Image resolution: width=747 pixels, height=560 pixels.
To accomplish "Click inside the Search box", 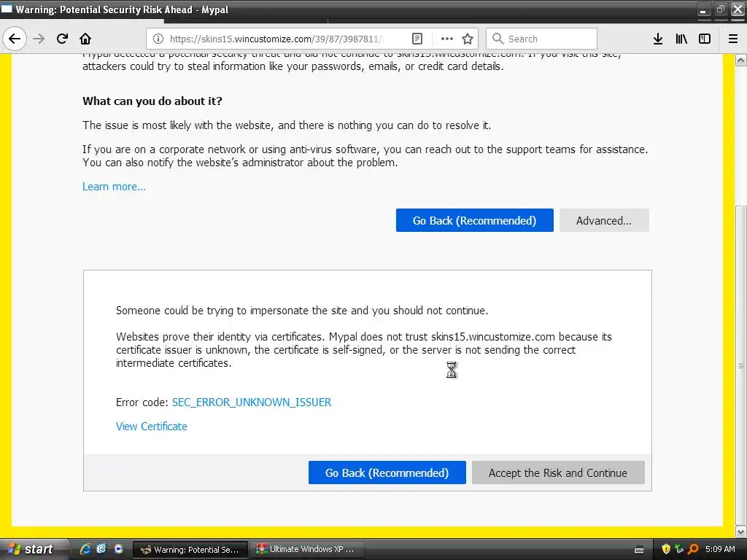I will [541, 39].
